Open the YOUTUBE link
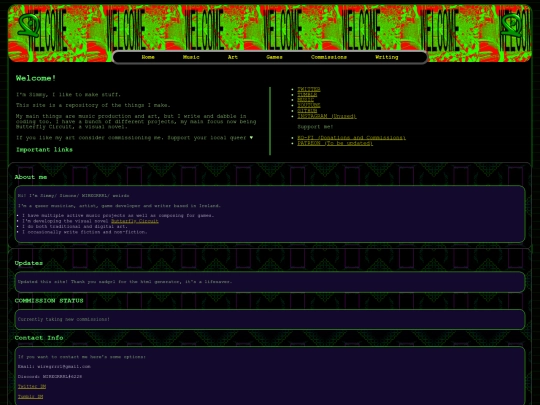This screenshot has height=405, width=540. [309, 105]
